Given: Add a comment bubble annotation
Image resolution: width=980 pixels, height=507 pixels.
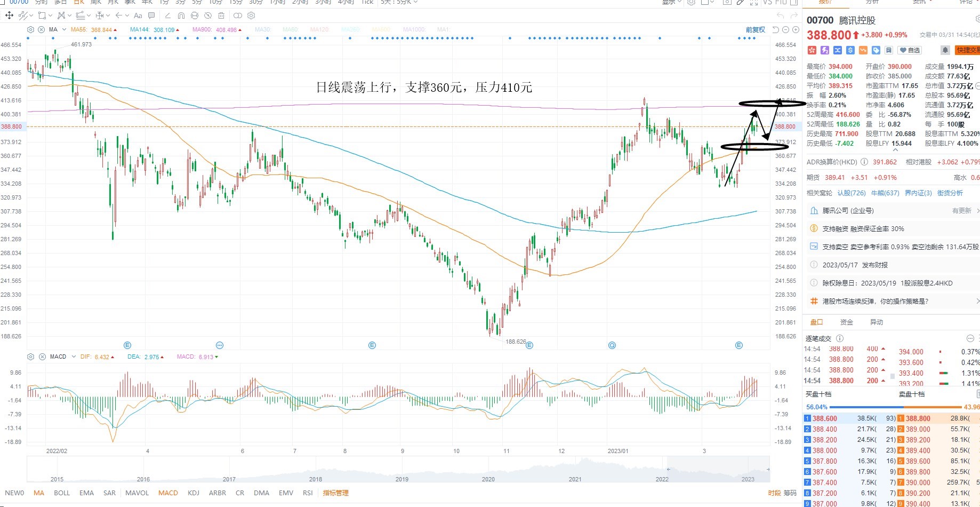Looking at the screenshot, I should (x=151, y=15).
